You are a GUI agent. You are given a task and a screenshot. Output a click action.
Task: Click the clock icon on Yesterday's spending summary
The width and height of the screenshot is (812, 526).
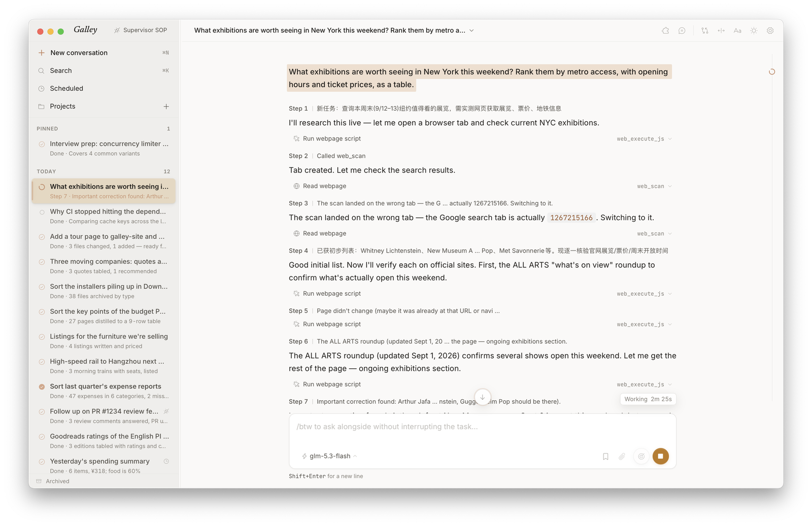click(166, 461)
